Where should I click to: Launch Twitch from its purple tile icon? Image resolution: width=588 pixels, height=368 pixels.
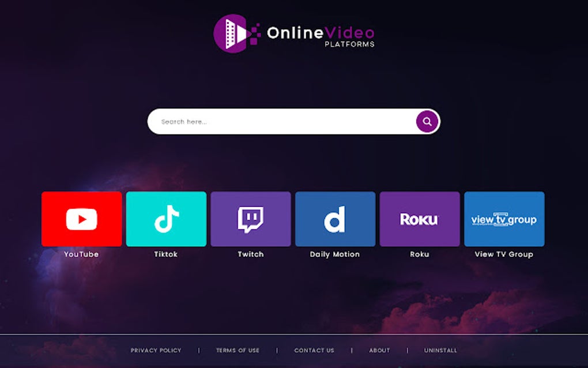pyautogui.click(x=251, y=218)
